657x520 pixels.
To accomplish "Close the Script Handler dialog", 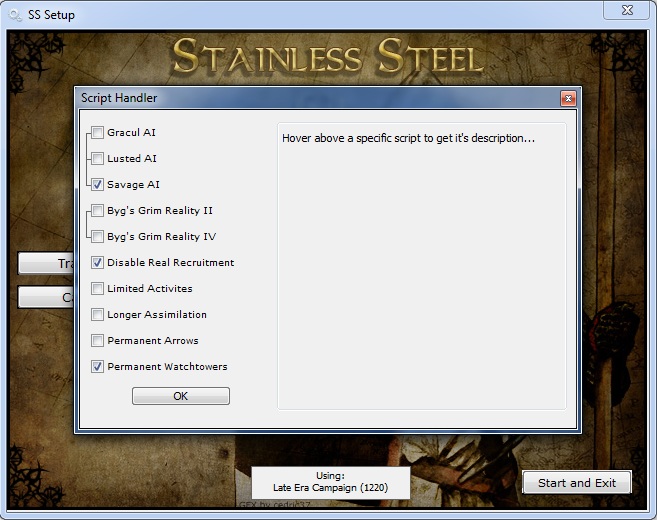I will pyautogui.click(x=568, y=98).
